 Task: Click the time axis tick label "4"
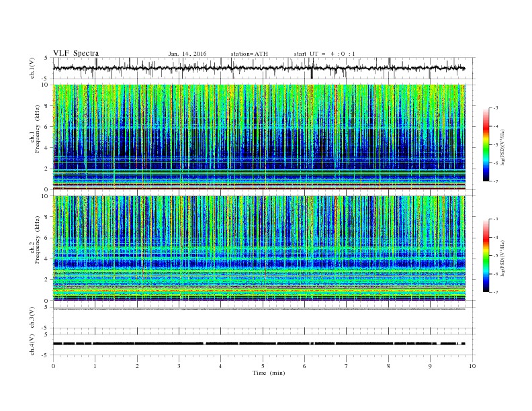point(221,366)
